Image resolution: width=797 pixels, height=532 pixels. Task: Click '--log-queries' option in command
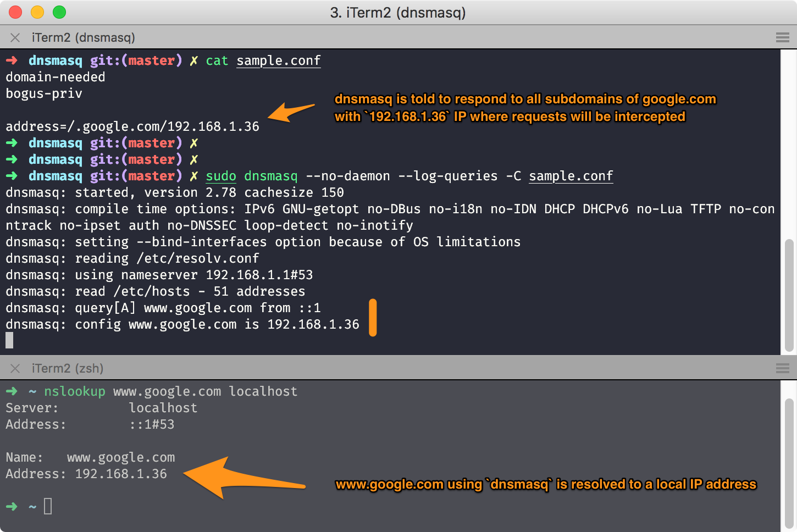(448, 176)
